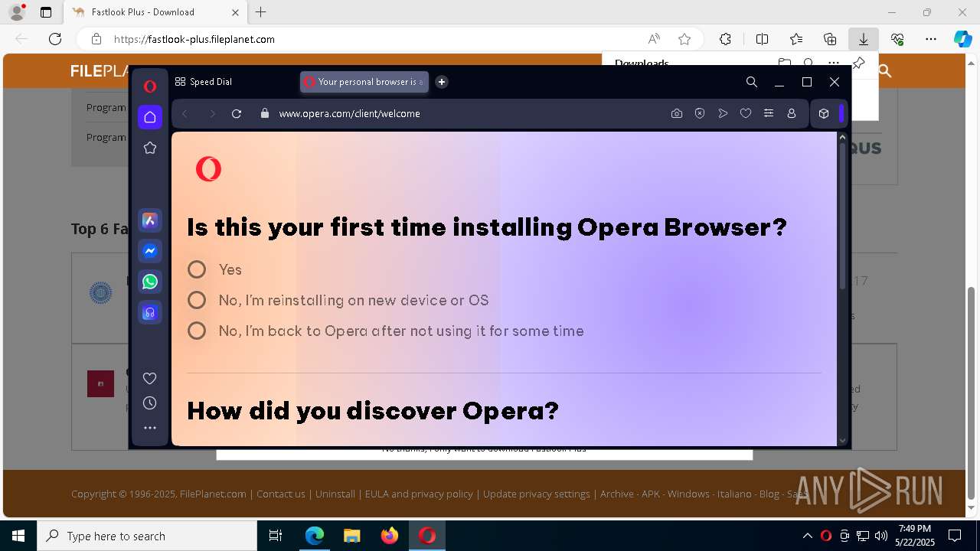
Task: Open Opera sidebar Bookmarks star
Action: 150,148
